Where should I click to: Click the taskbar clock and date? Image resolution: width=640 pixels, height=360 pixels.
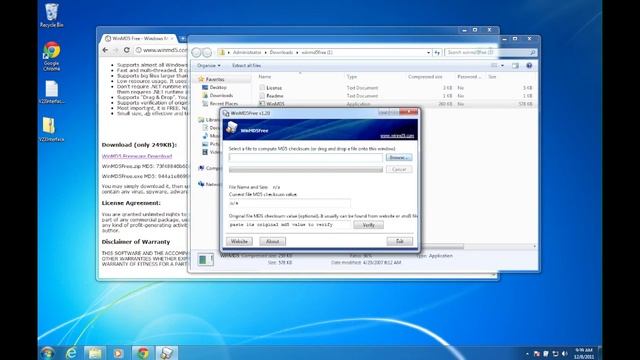(x=584, y=353)
